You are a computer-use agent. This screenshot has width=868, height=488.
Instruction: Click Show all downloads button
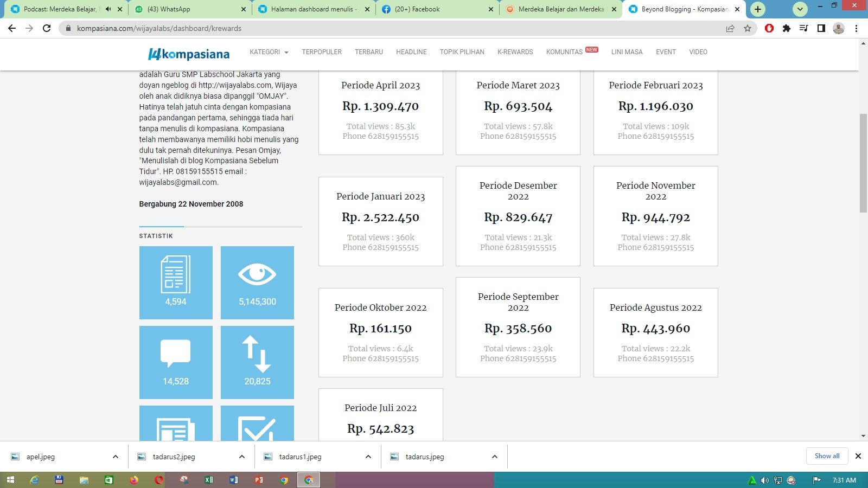[827, 456]
